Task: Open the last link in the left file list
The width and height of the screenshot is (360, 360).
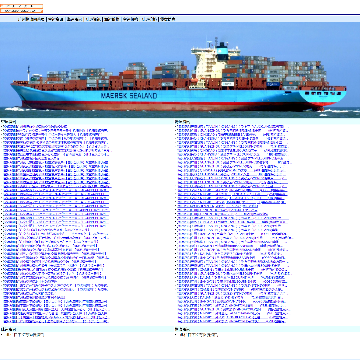Action: point(56,321)
